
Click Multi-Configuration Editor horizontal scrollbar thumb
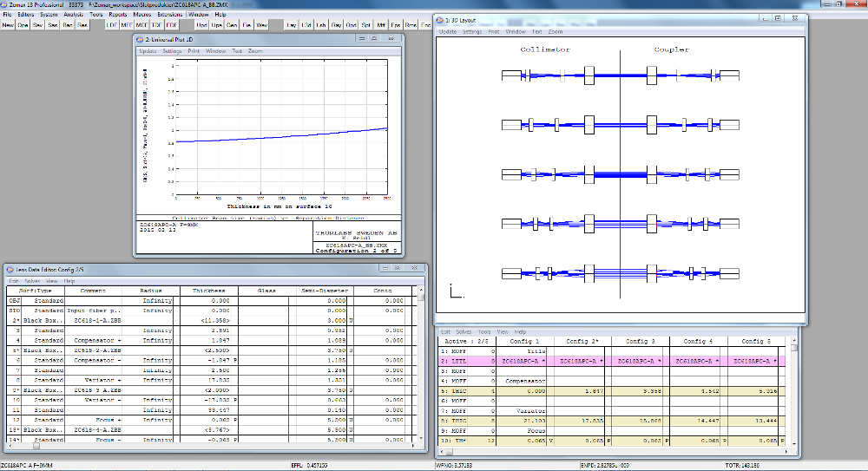pyautogui.click(x=450, y=452)
